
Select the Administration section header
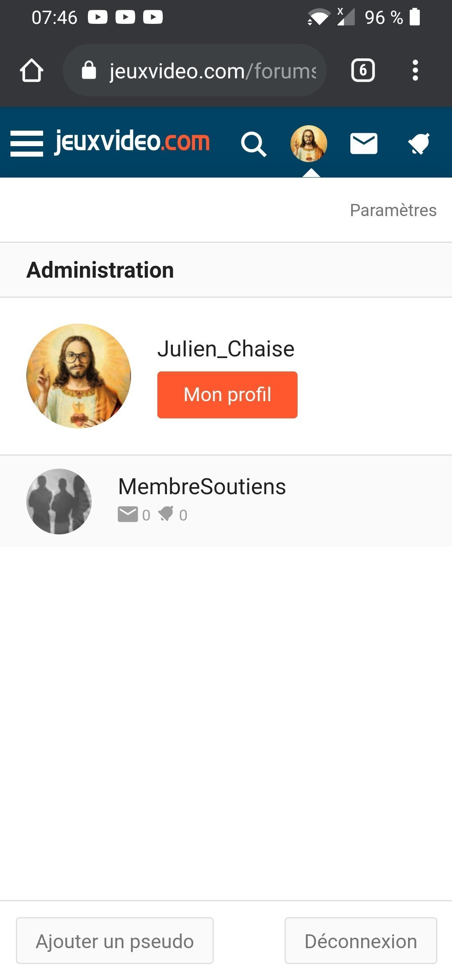coord(100,270)
